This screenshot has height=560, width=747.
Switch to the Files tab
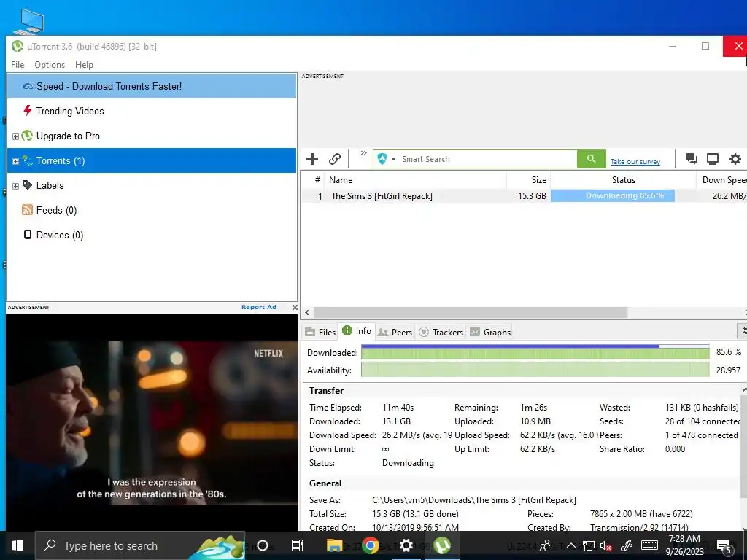tap(320, 332)
